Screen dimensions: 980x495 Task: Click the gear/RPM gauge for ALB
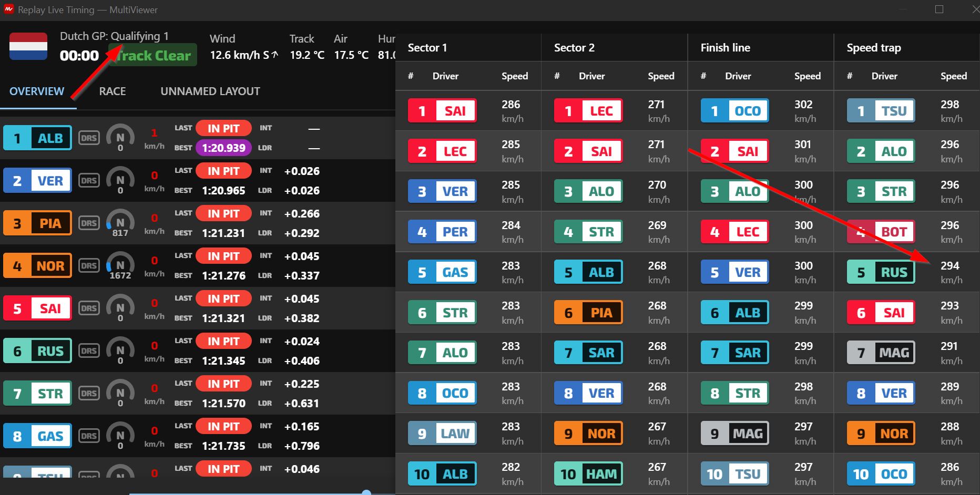(120, 138)
